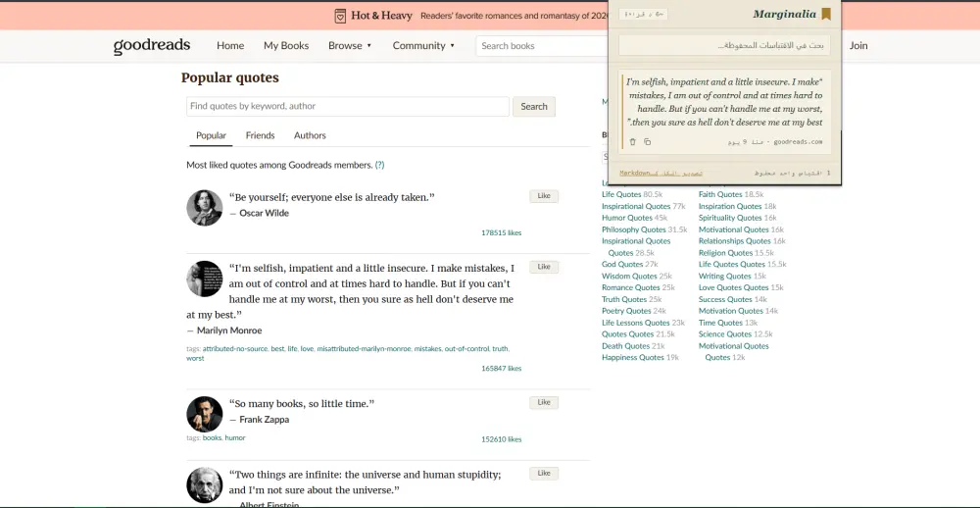
Task: Click the Marginalia bookmark logo icon
Action: tap(825, 14)
